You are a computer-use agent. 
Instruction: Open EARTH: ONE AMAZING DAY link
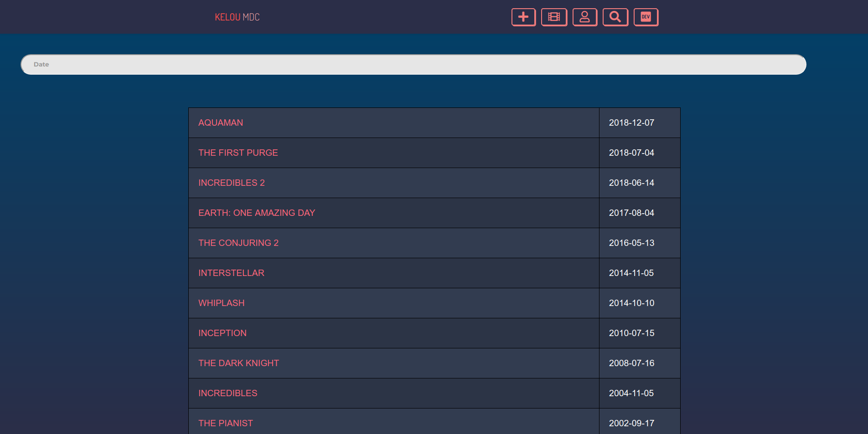point(257,213)
